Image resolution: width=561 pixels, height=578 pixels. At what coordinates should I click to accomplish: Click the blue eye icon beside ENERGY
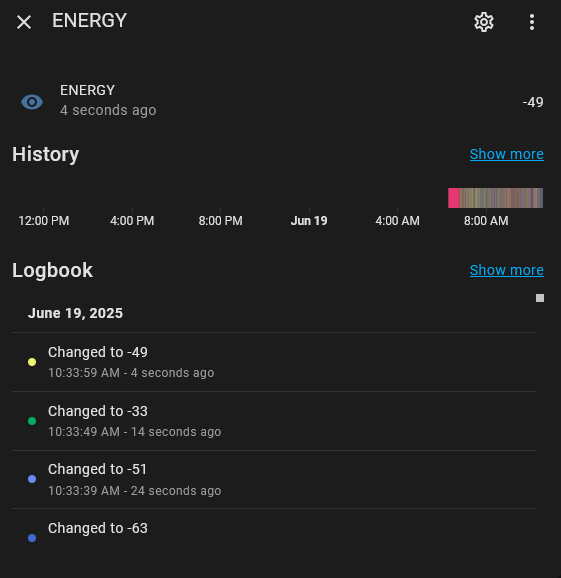tap(32, 102)
